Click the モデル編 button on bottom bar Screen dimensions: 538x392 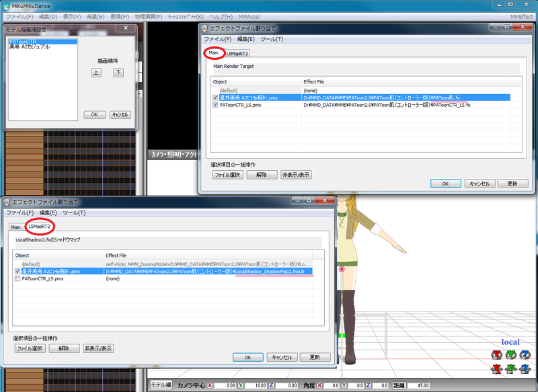(x=161, y=385)
